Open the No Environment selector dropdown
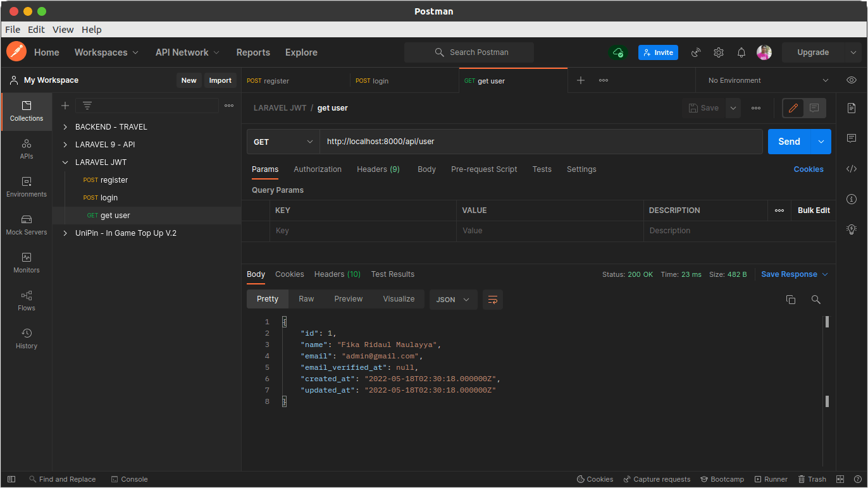The height and width of the screenshot is (488, 868). 767,80
